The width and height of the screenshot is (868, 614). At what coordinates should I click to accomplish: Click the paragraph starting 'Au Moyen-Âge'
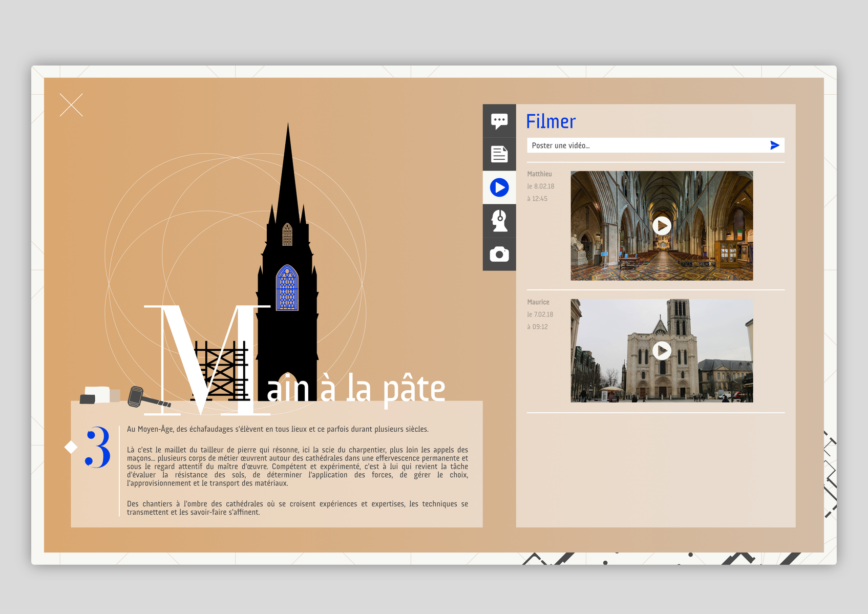pyautogui.click(x=278, y=429)
